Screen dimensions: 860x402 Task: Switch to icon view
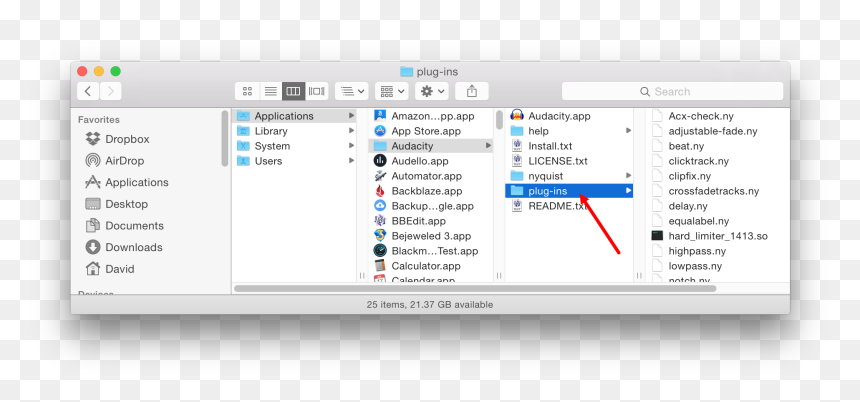pyautogui.click(x=247, y=91)
